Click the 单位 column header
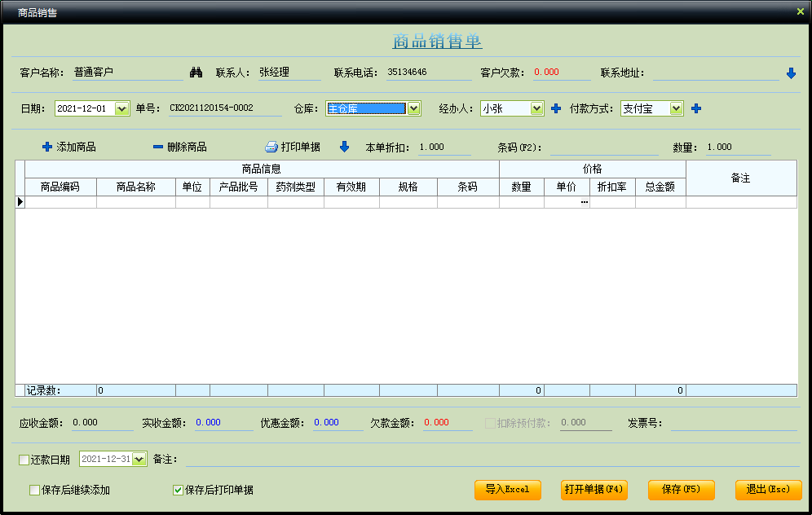Screen dimensions: 812x515 192,187
